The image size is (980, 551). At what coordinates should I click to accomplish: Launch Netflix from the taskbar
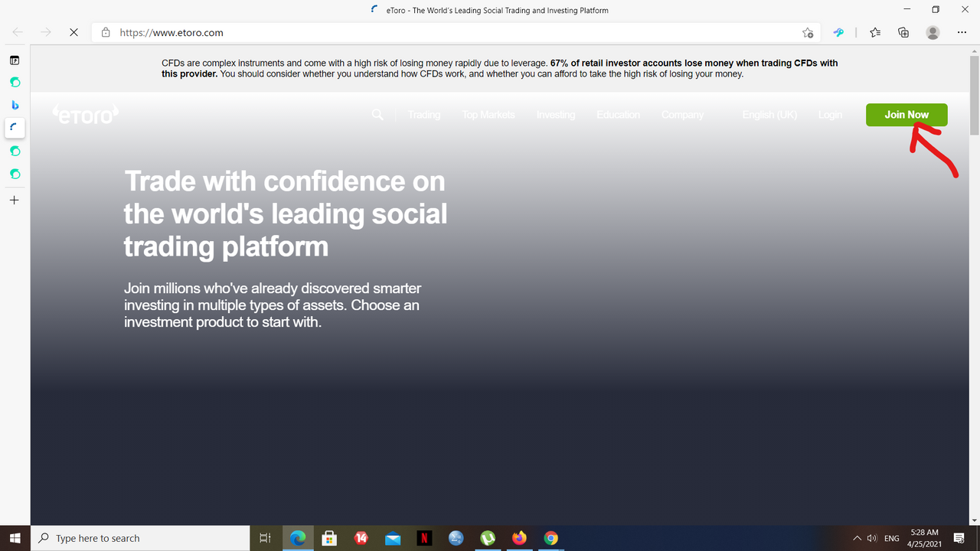point(424,538)
